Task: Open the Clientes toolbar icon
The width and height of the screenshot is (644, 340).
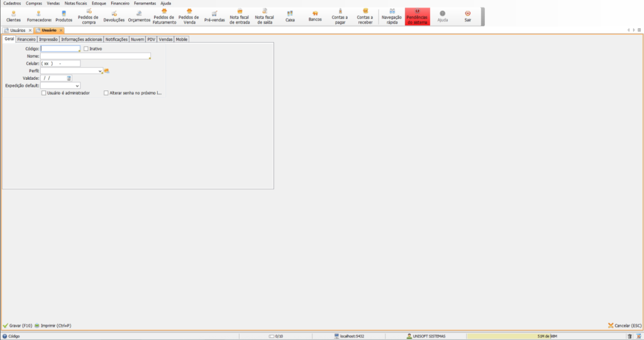Action: pos(13,16)
